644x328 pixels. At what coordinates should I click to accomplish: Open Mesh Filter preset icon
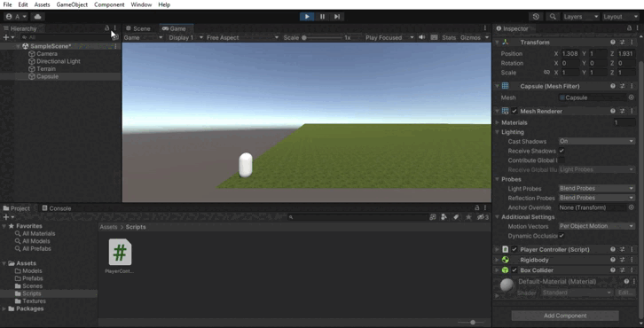pos(622,86)
